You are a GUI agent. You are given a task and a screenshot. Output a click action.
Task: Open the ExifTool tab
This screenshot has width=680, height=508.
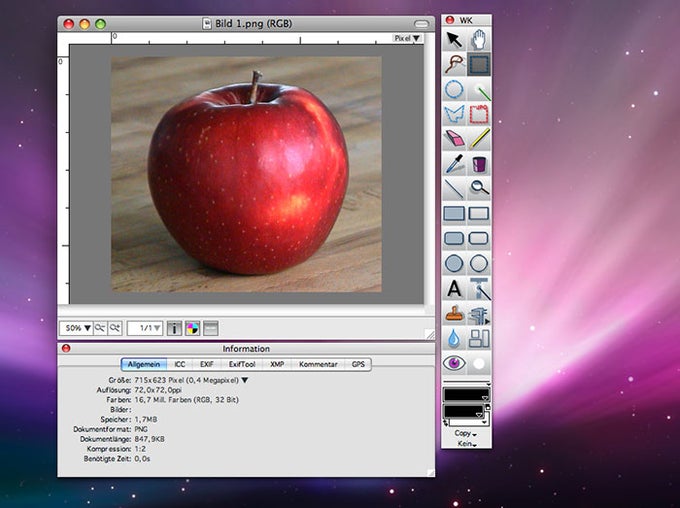[242, 364]
